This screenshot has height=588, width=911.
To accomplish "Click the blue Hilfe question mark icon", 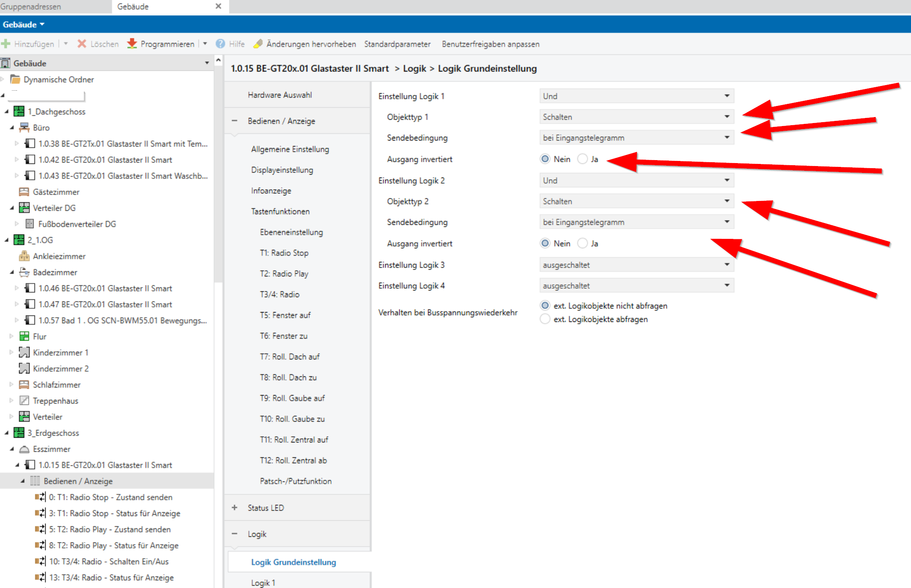I will pyautogui.click(x=220, y=44).
